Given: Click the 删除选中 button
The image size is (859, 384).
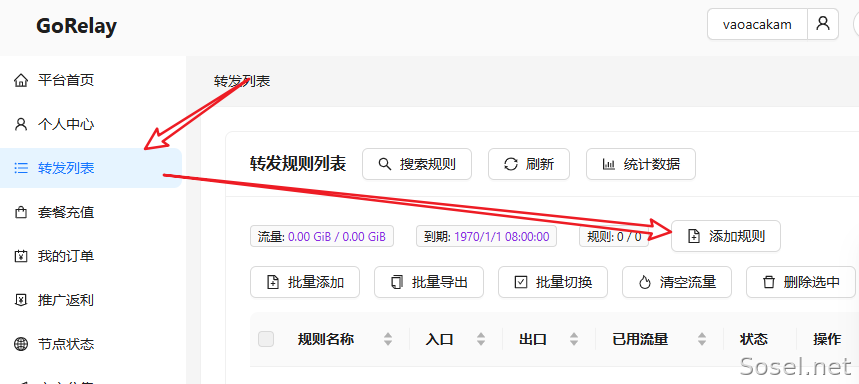Looking at the screenshot, I should point(801,282).
